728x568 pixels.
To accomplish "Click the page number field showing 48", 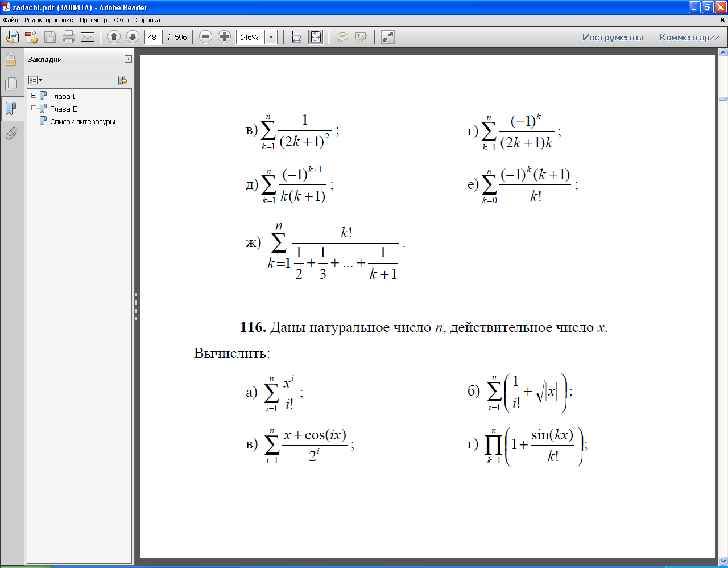I will [154, 37].
